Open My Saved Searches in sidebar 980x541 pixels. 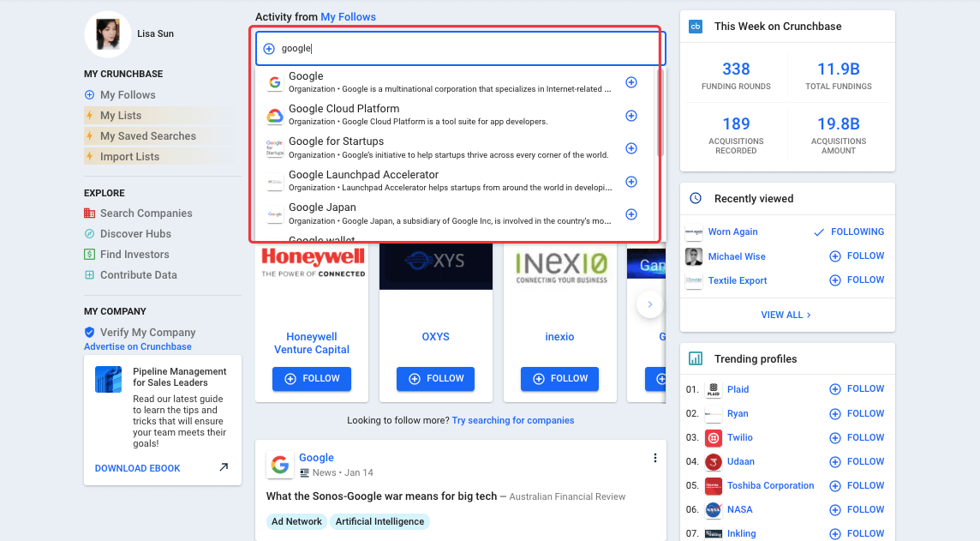click(147, 136)
